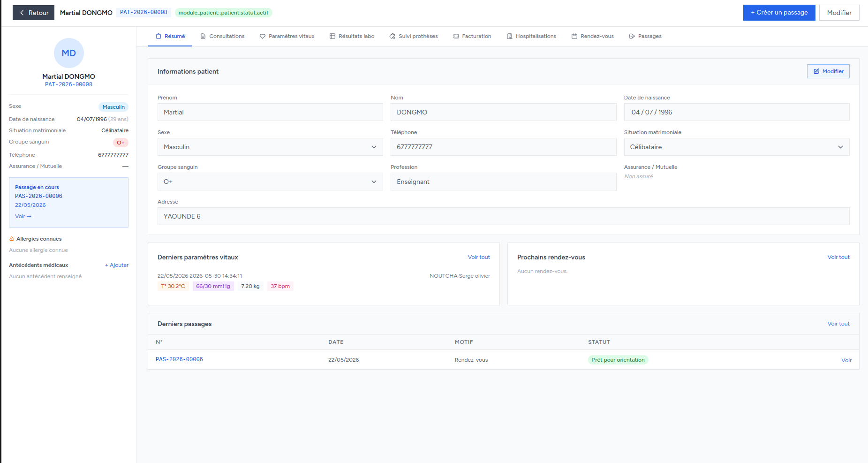868x463 pixels.
Task: Click the MOTIF column header
Action: (x=464, y=342)
